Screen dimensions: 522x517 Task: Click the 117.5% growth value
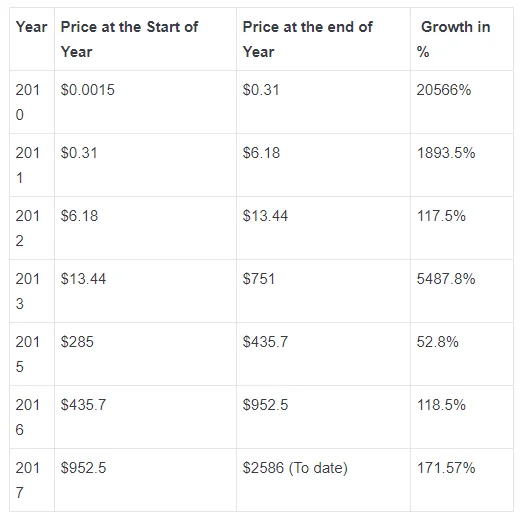pyautogui.click(x=441, y=216)
